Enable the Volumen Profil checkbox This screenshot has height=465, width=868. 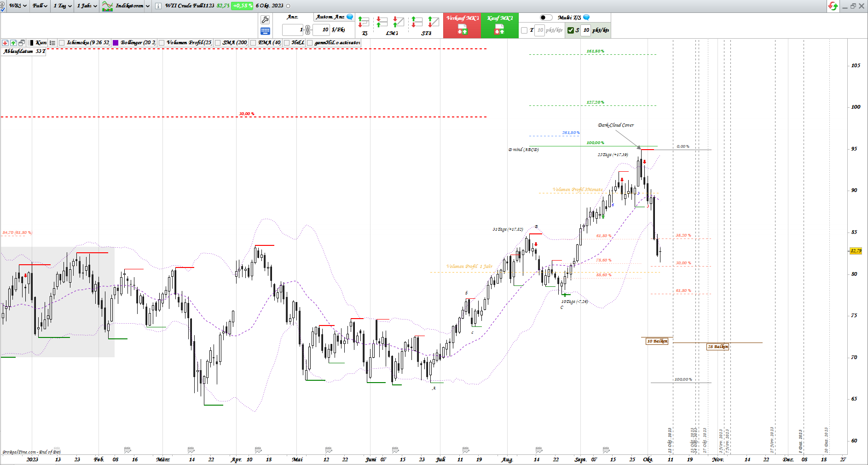162,43
